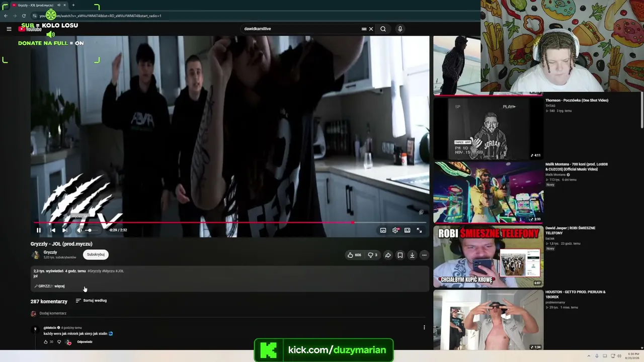Adjust the player volume slider
The image size is (644, 362).
click(x=91, y=230)
